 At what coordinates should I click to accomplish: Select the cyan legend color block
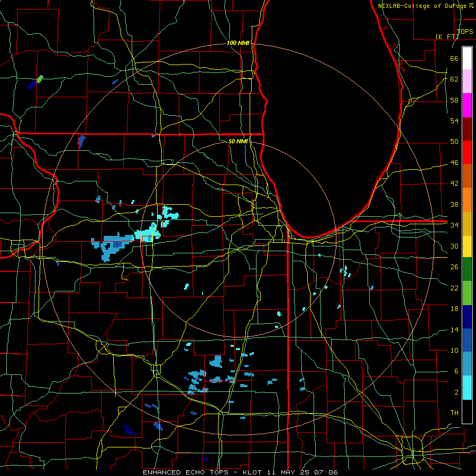click(x=467, y=388)
